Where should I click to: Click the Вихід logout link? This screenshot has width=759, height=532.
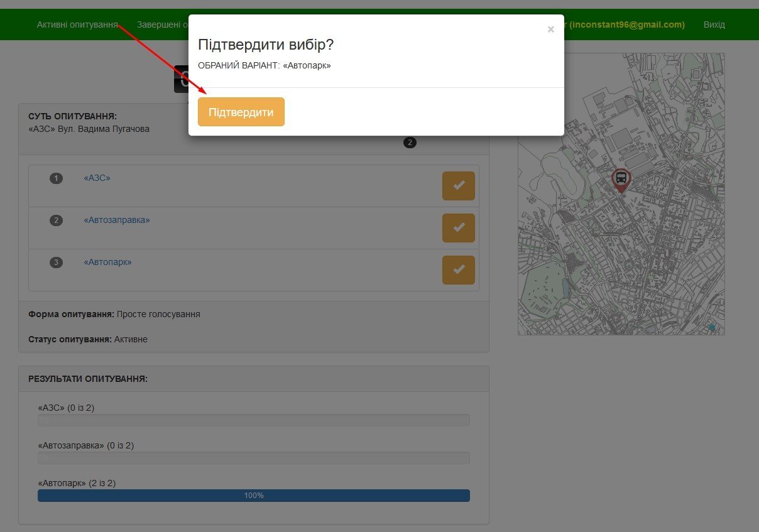pos(714,24)
